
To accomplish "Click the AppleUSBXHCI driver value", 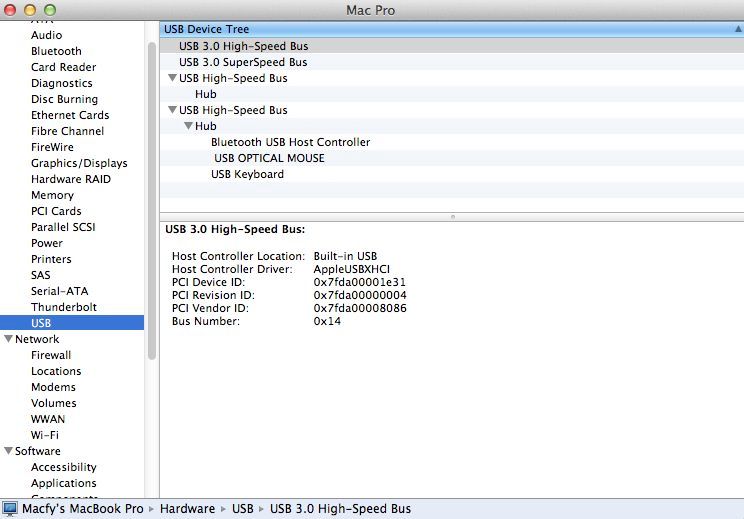I will [352, 269].
